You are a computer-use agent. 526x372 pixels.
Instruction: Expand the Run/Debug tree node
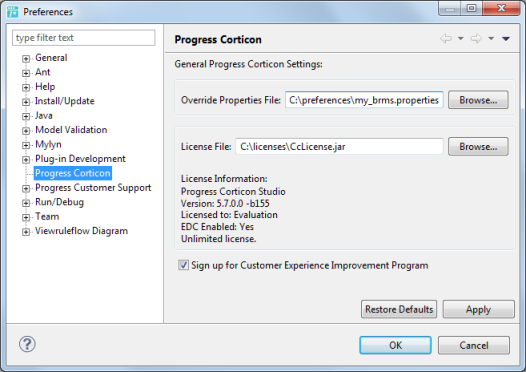point(26,203)
